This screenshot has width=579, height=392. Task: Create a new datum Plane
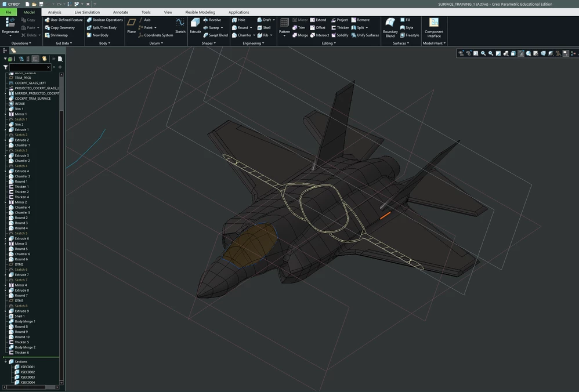pos(132,26)
